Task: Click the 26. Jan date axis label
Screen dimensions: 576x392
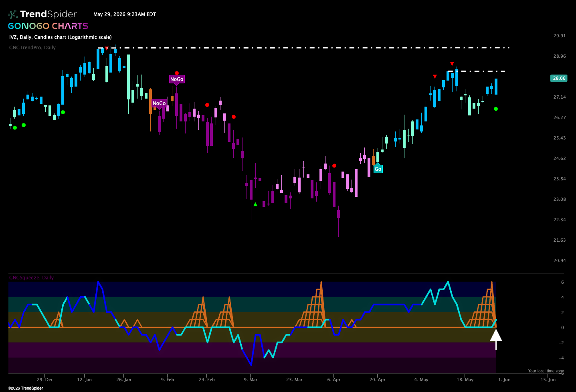Action: click(123, 380)
